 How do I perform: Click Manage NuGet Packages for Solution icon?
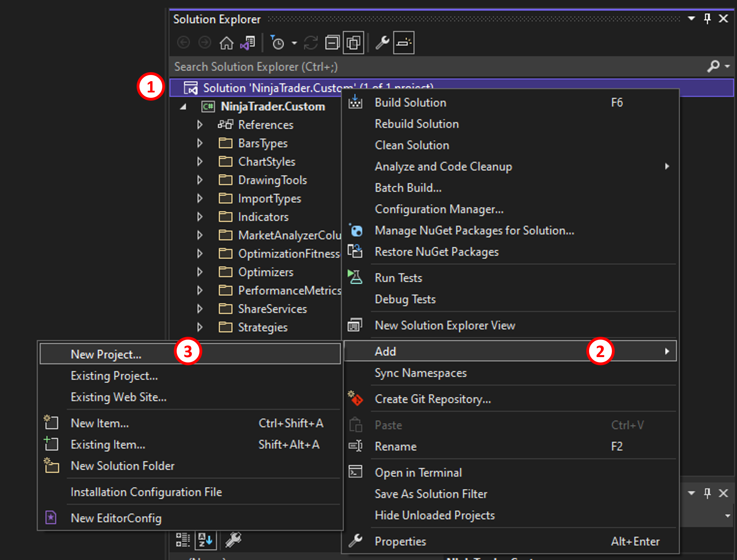[x=356, y=230]
